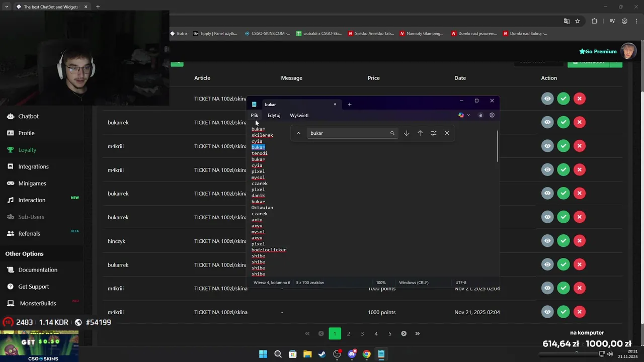Screen dimensions: 644x362
Task: Close the Notepad find bar
Action: [x=447, y=133]
